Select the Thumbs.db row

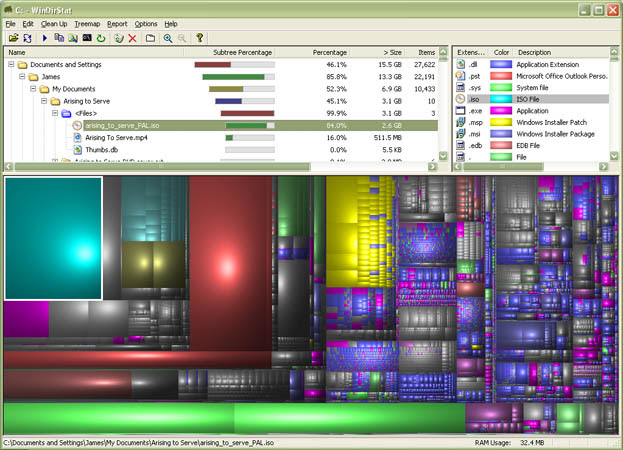point(221,150)
